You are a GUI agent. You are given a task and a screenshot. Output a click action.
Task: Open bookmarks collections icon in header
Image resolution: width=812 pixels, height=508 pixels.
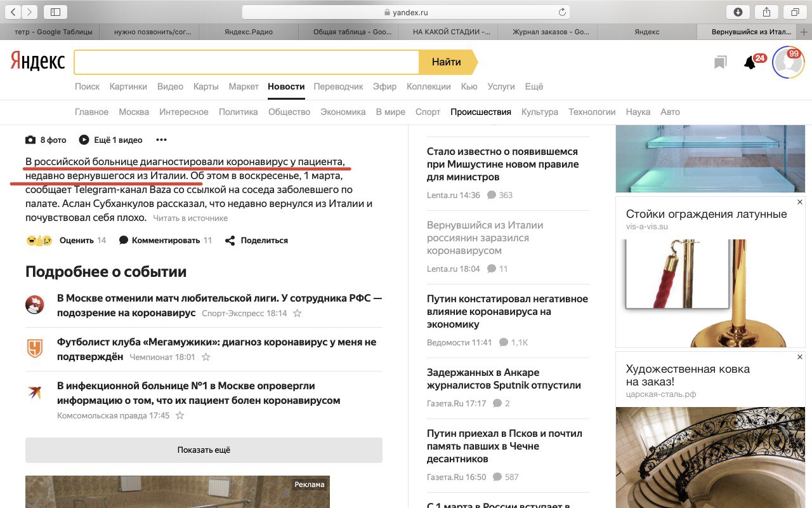pyautogui.click(x=720, y=62)
